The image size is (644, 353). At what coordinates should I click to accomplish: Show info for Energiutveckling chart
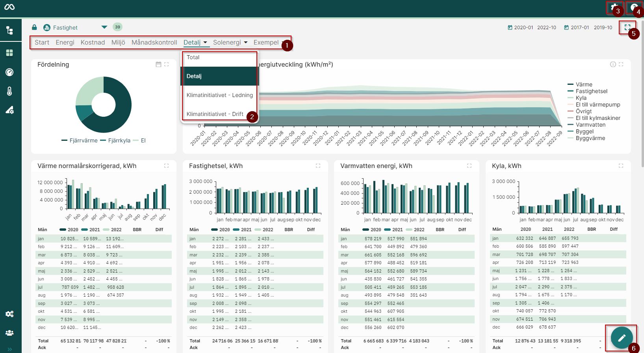tap(613, 64)
